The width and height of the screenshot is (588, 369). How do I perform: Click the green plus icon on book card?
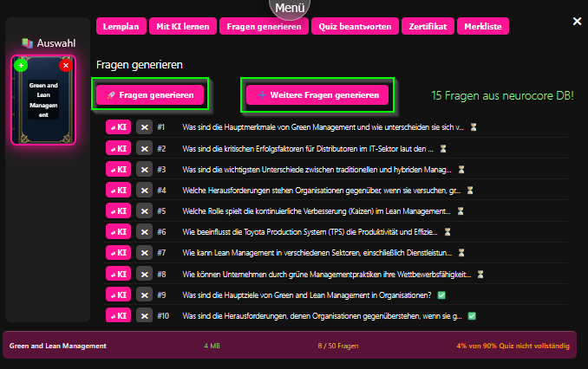(21, 66)
